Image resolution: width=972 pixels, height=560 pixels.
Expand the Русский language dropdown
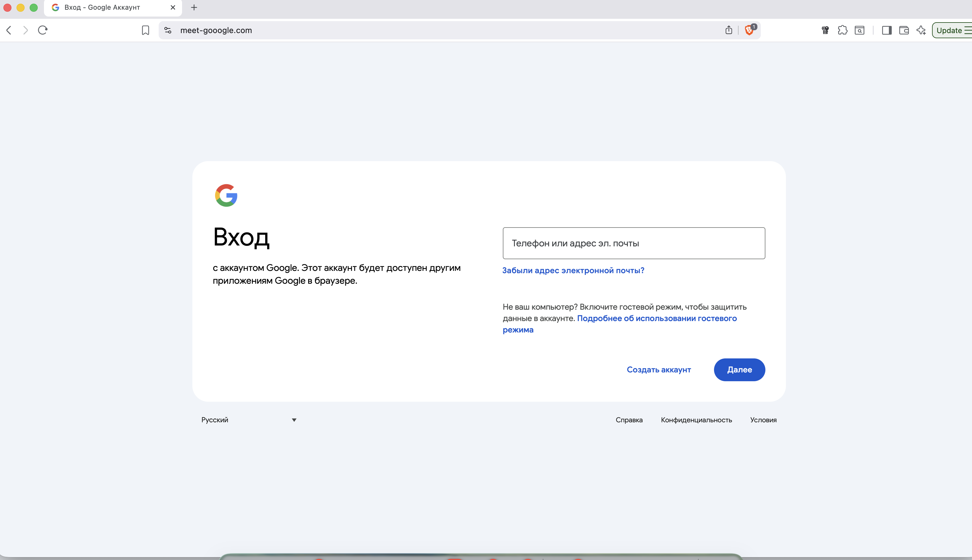pos(249,420)
